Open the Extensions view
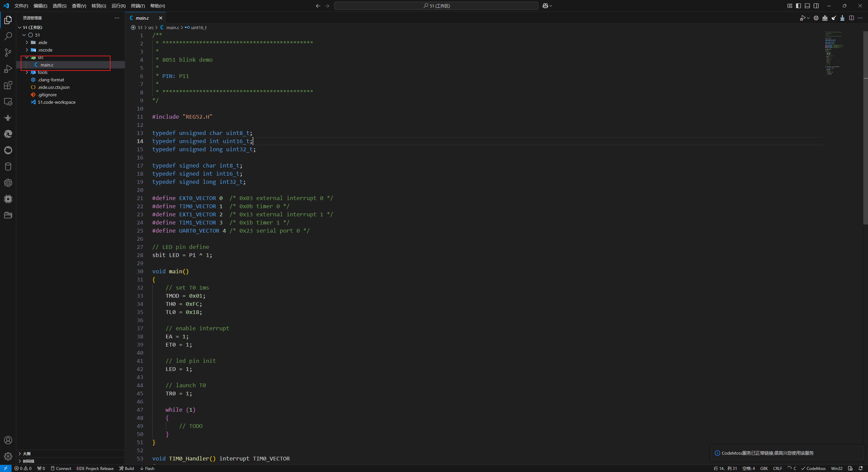This screenshot has height=472, width=868. pos(8,85)
